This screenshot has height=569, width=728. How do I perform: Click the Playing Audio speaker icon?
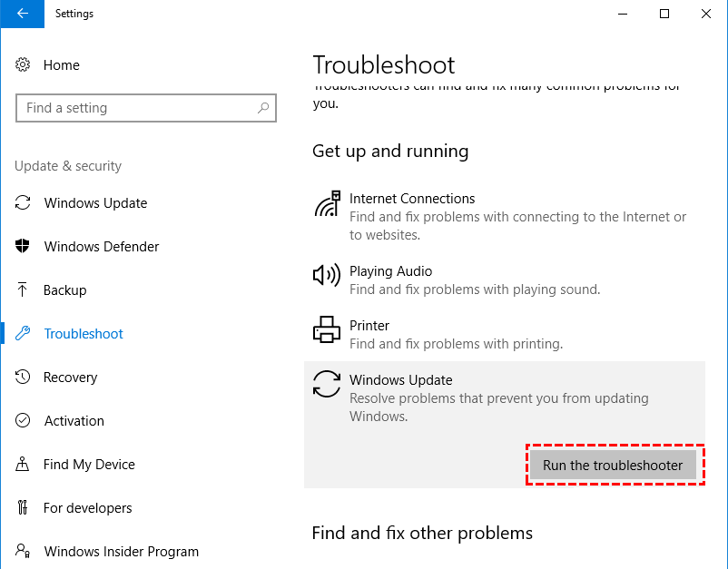coord(327,276)
